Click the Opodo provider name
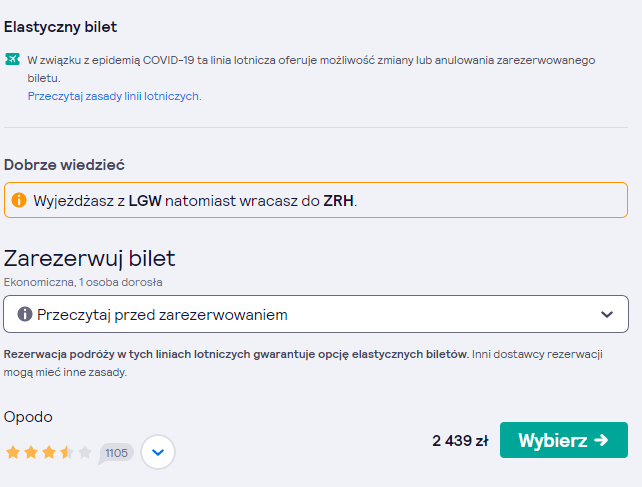The height and width of the screenshot is (487, 642). point(28,417)
